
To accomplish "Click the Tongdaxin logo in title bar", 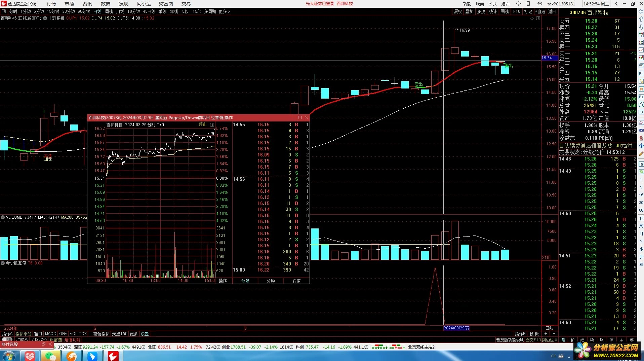I will coord(4,4).
